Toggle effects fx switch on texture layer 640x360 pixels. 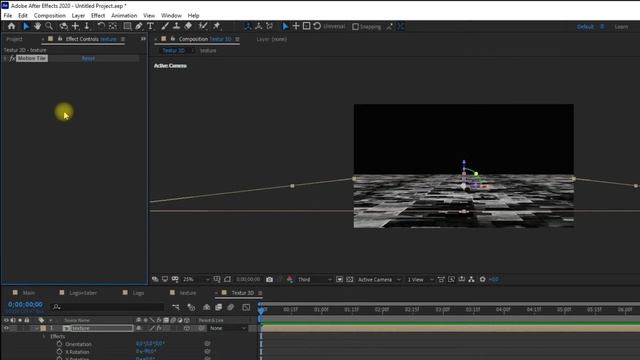point(159,328)
